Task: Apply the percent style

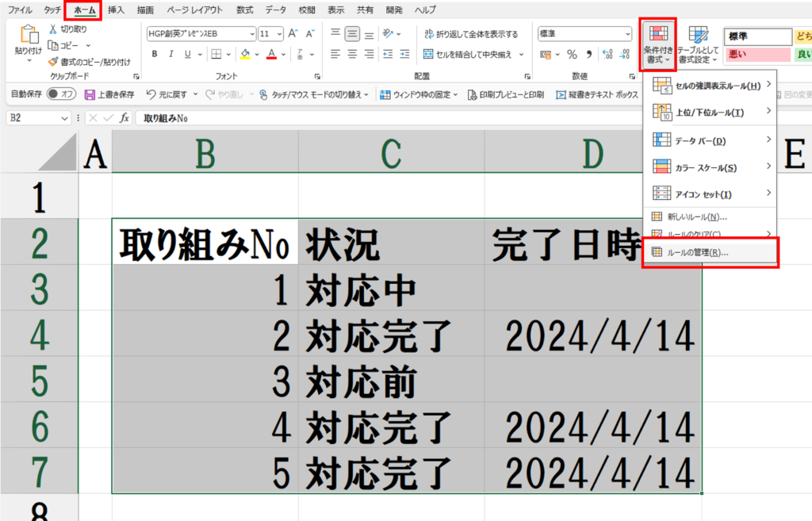Action: (x=572, y=54)
